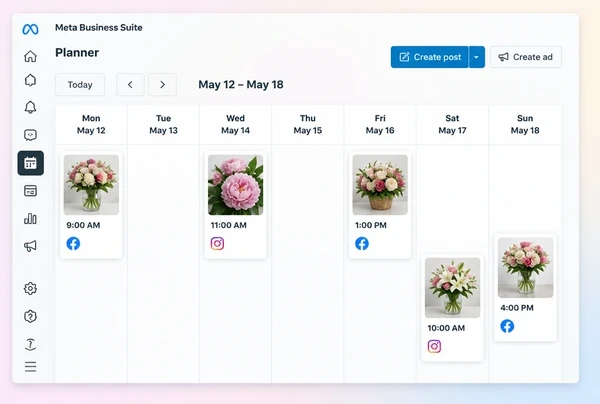The height and width of the screenshot is (404, 600).
Task: Click the 11:00 AM time label
Action: click(228, 225)
